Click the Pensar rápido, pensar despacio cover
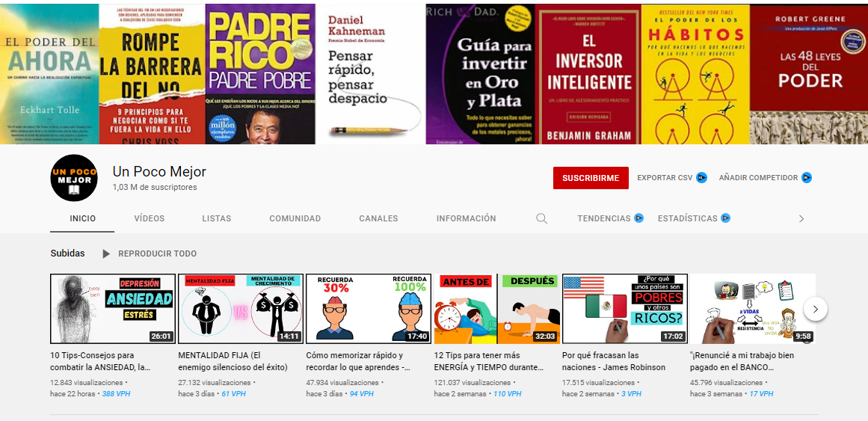Viewport: 868px width, 421px height. pos(370,74)
